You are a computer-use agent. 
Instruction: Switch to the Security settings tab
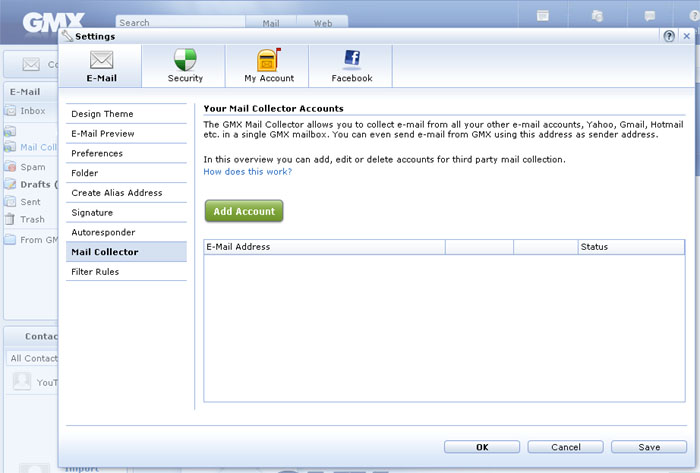click(x=185, y=66)
